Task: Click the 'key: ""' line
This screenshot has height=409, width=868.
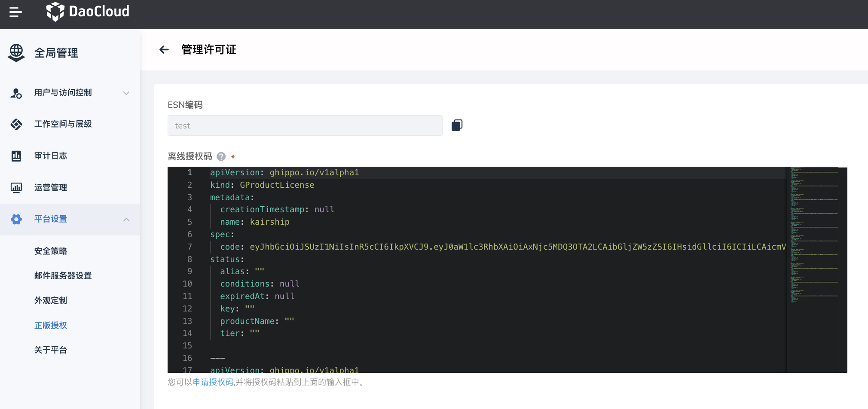Action: [237, 309]
